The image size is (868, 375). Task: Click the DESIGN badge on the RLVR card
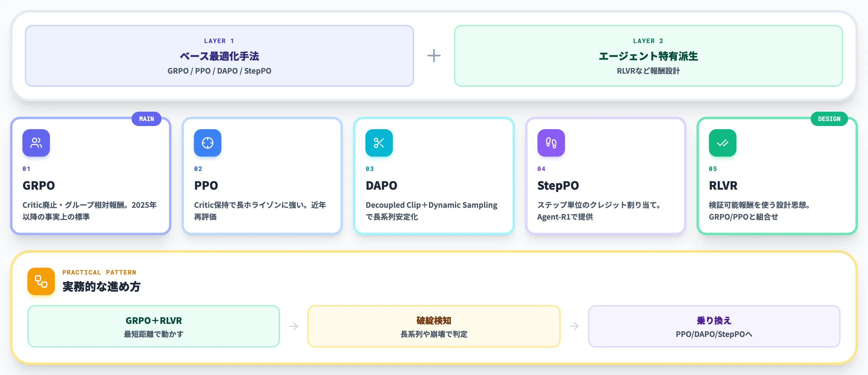[x=829, y=119]
